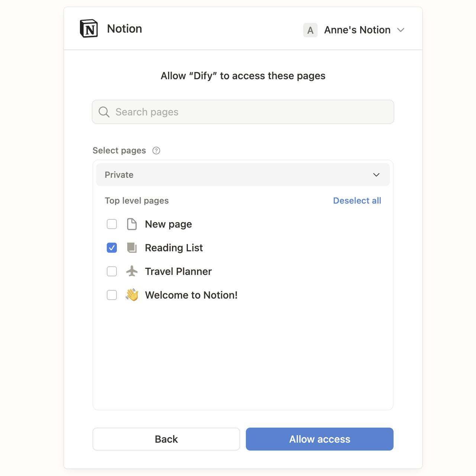476x476 pixels.
Task: Click inside the Search pages field
Action: [x=243, y=112]
